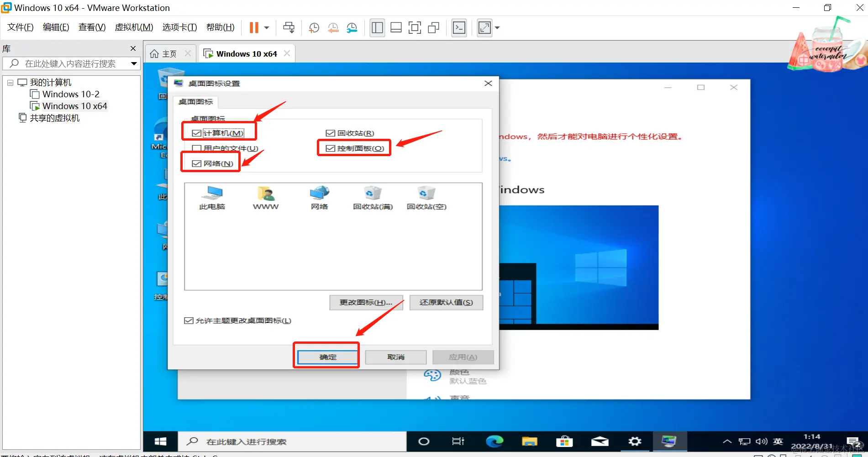Open the snapshot manager icon
The height and width of the screenshot is (457, 868).
point(352,28)
